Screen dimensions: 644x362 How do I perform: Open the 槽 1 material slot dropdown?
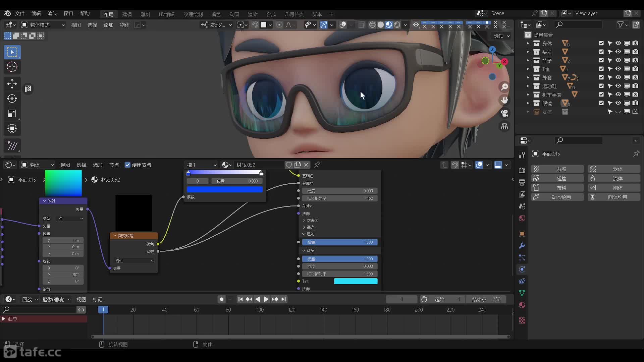(202, 165)
